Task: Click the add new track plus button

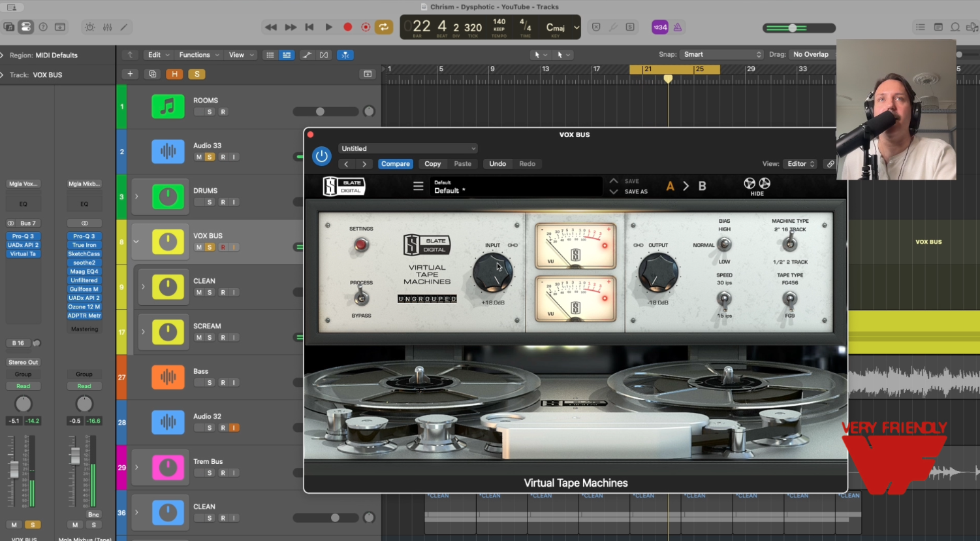Action: [x=130, y=74]
